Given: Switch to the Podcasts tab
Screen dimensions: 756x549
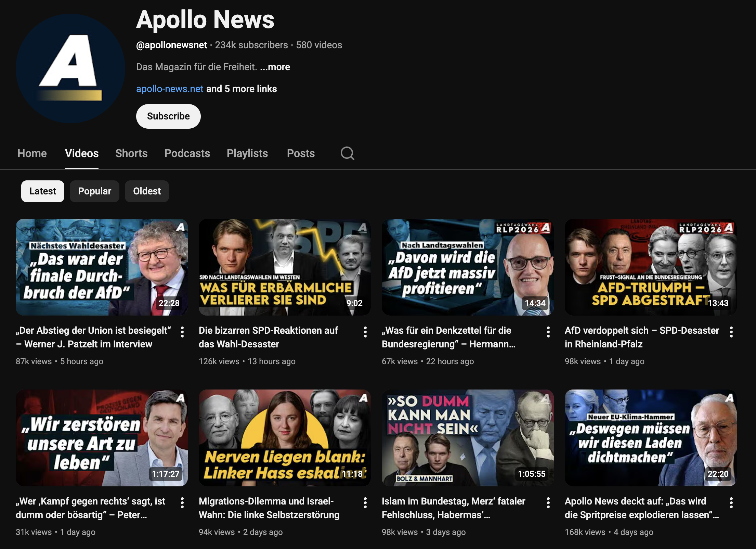Looking at the screenshot, I should tap(187, 153).
